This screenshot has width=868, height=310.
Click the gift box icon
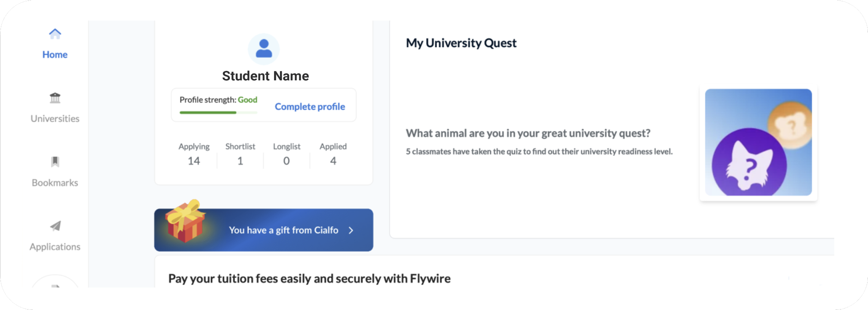coord(184,221)
